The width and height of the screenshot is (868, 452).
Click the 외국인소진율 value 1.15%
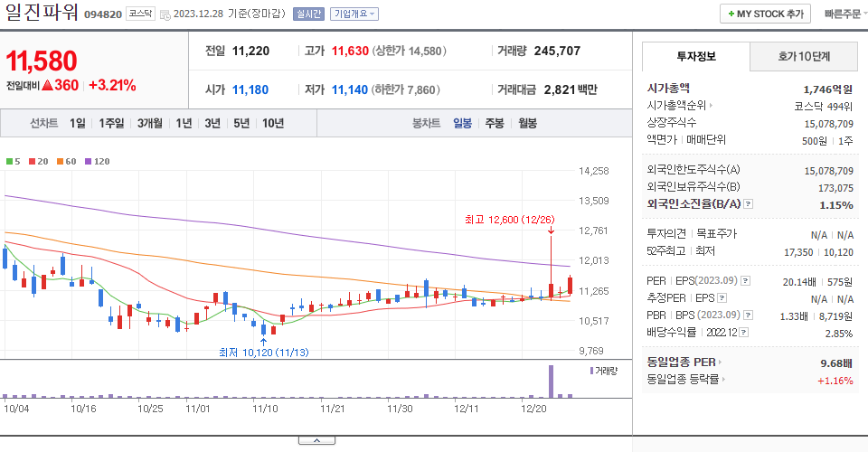tap(835, 204)
